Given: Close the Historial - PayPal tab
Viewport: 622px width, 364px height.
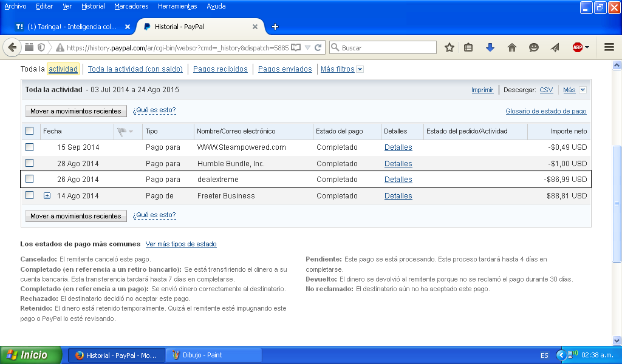Looking at the screenshot, I should 255,27.
